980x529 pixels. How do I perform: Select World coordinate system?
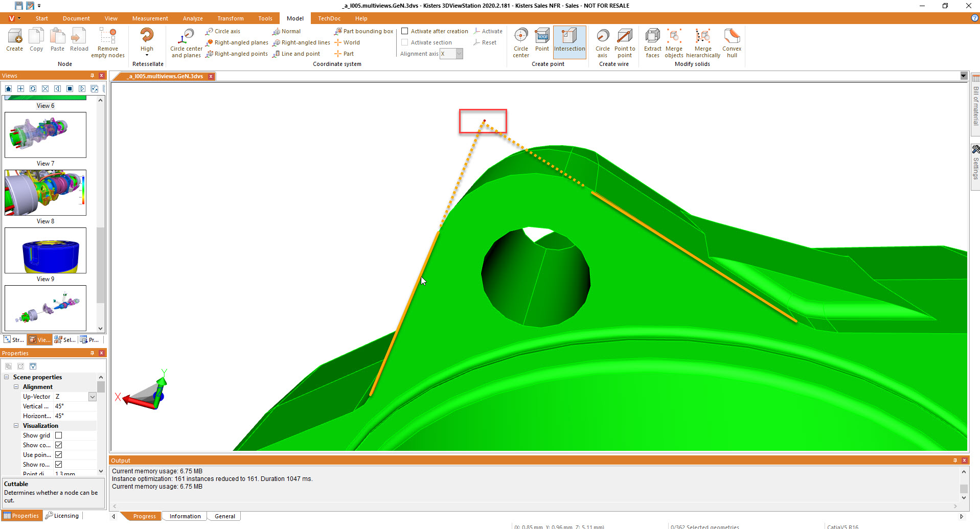coord(347,42)
